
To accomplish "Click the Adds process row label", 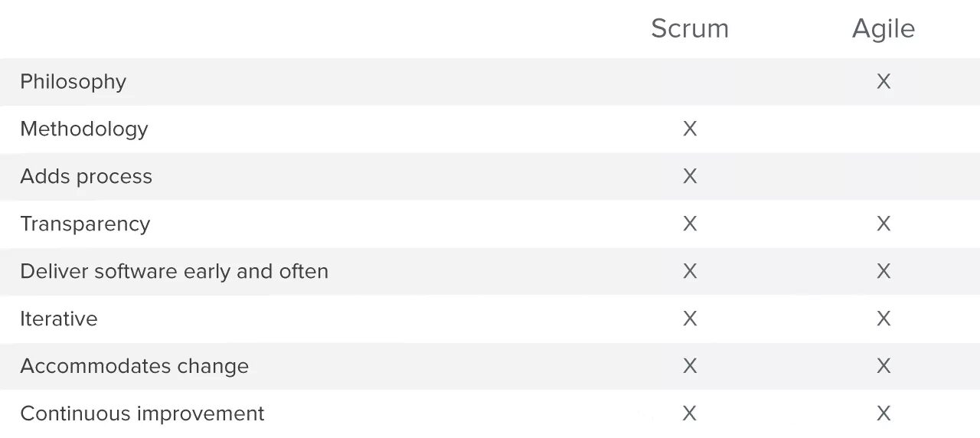I will click(86, 176).
